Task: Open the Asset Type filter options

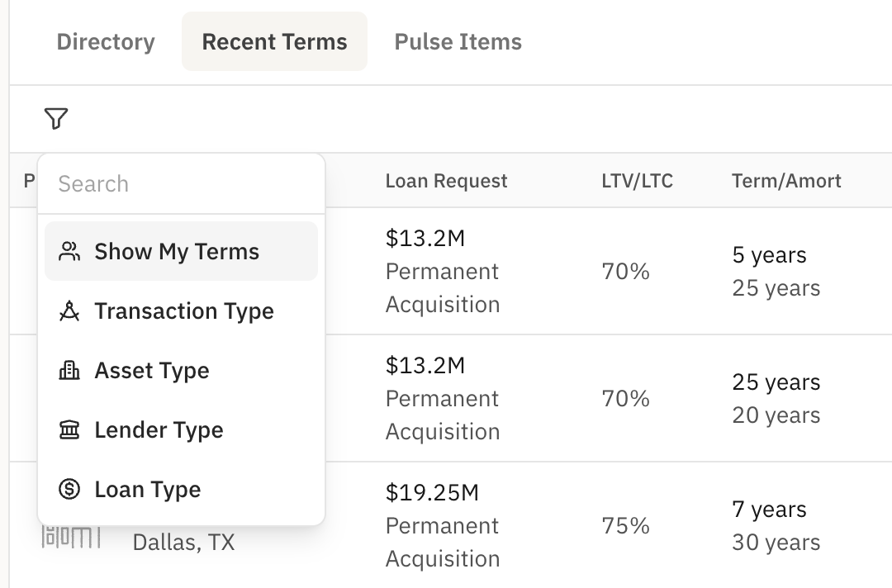Action: [152, 371]
